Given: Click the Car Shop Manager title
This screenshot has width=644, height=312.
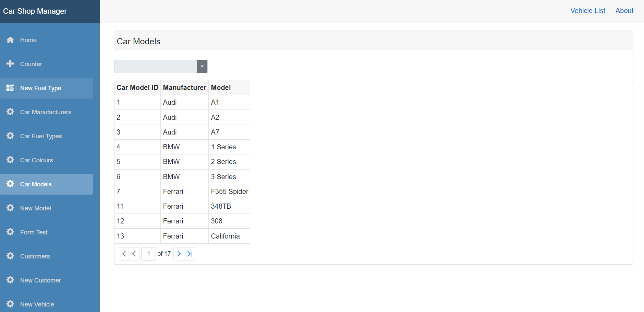Looking at the screenshot, I should click(x=35, y=11).
